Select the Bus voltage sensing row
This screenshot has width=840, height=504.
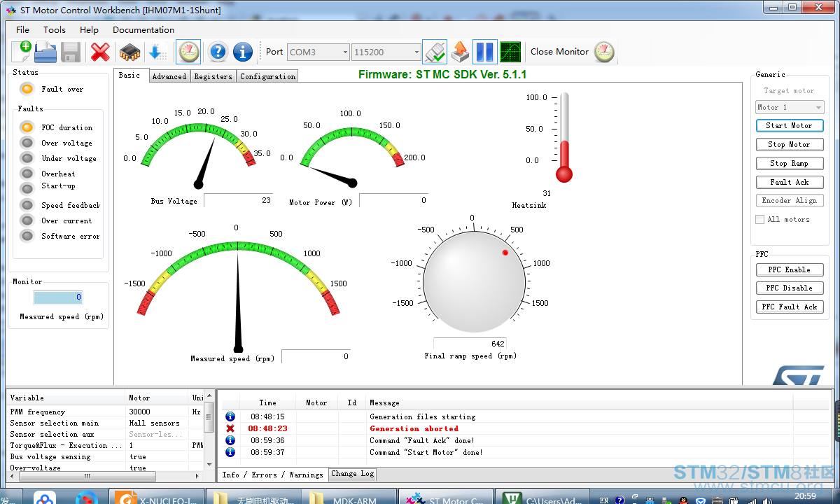106,456
